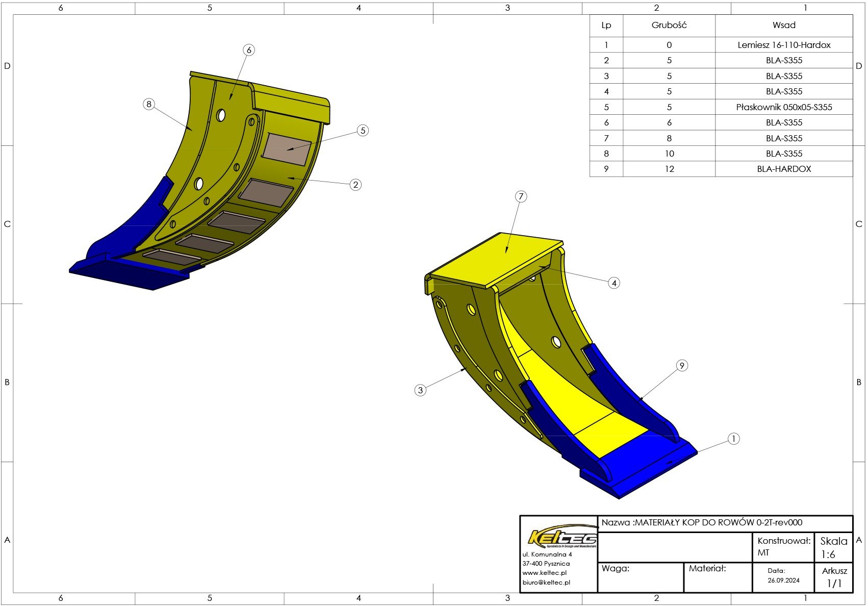
Task: Click balloon 9 near blue side blade
Action: tap(682, 365)
